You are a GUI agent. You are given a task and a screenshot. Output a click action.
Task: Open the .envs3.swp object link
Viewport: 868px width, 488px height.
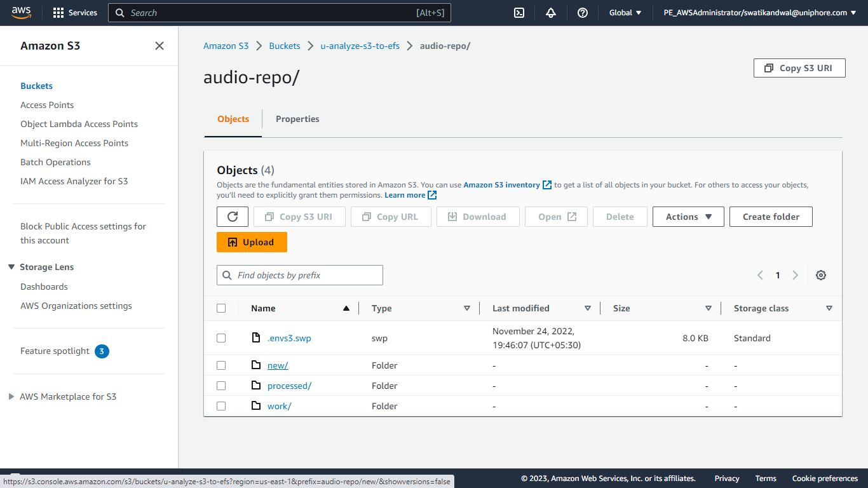coord(289,338)
